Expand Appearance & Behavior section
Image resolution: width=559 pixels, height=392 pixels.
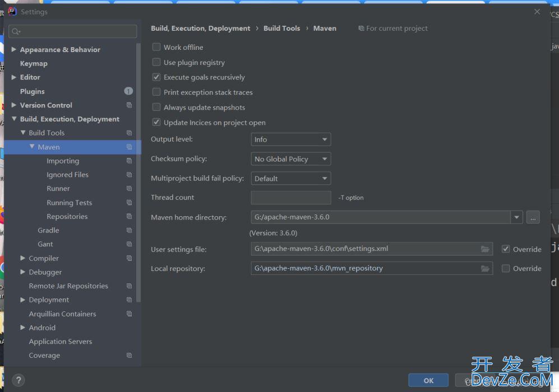[13, 49]
